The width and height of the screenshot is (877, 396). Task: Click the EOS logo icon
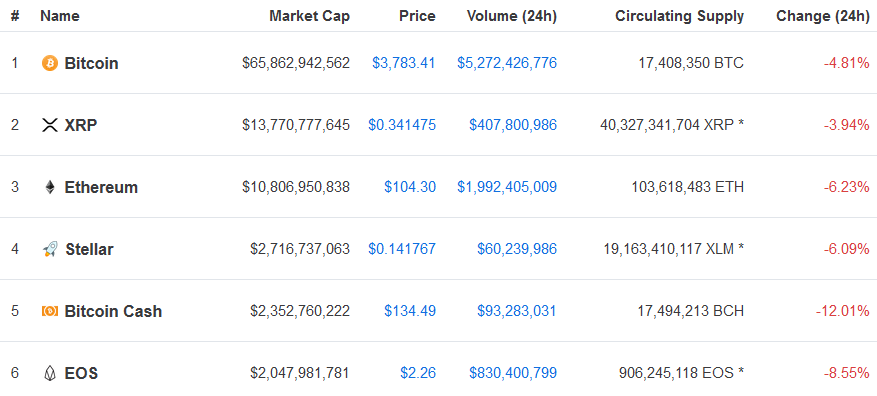click(x=50, y=373)
